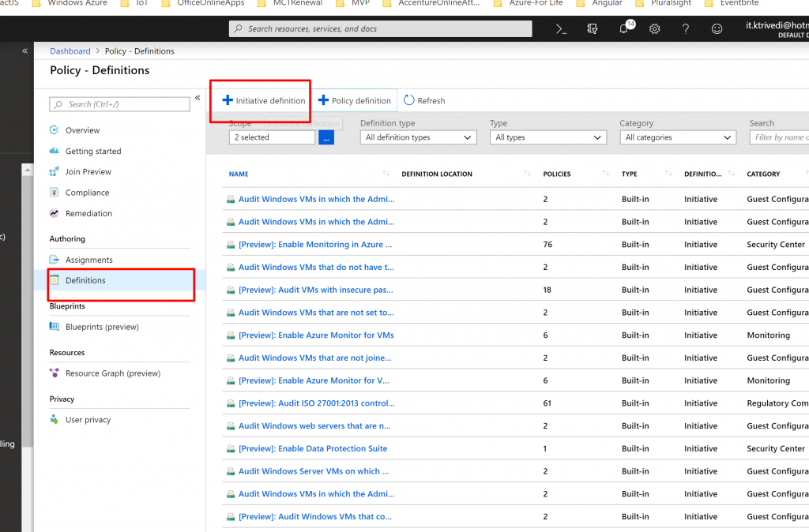Click the Refresh toolbar button

point(424,101)
